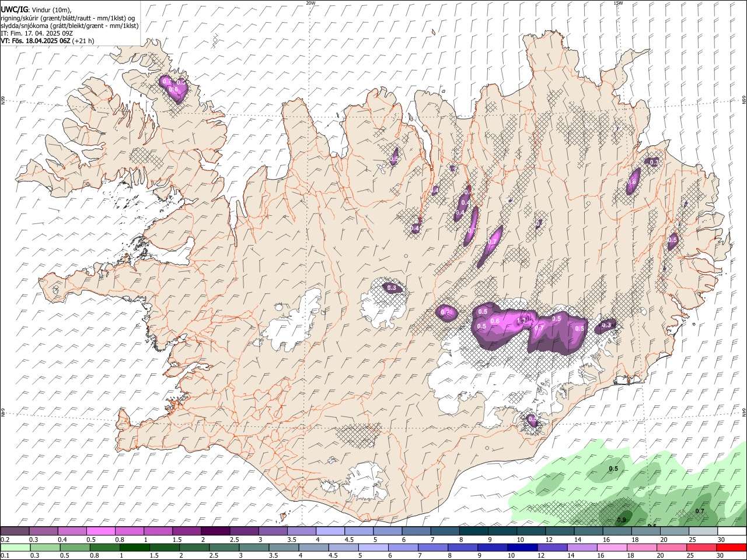Viewport: 747px width, 560px height.
Task: Click the deep blue lower legend swatch at 10
Action: pos(522,548)
